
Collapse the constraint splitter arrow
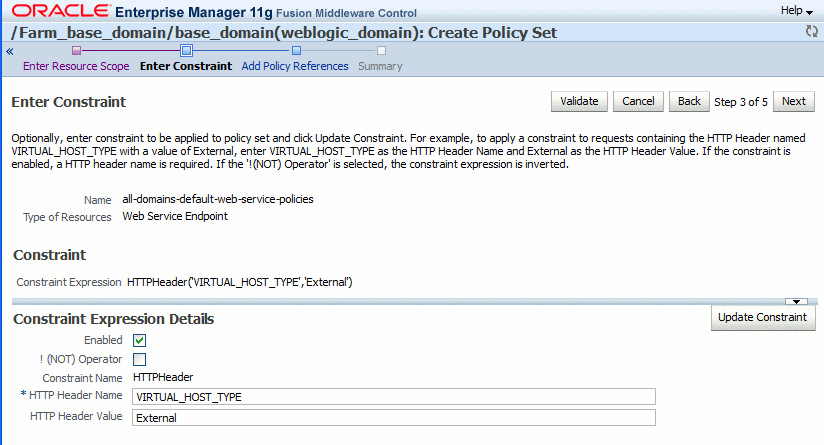(796, 302)
